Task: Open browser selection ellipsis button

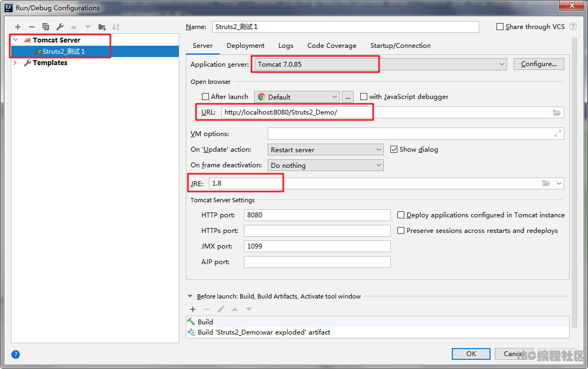Action: tap(348, 97)
